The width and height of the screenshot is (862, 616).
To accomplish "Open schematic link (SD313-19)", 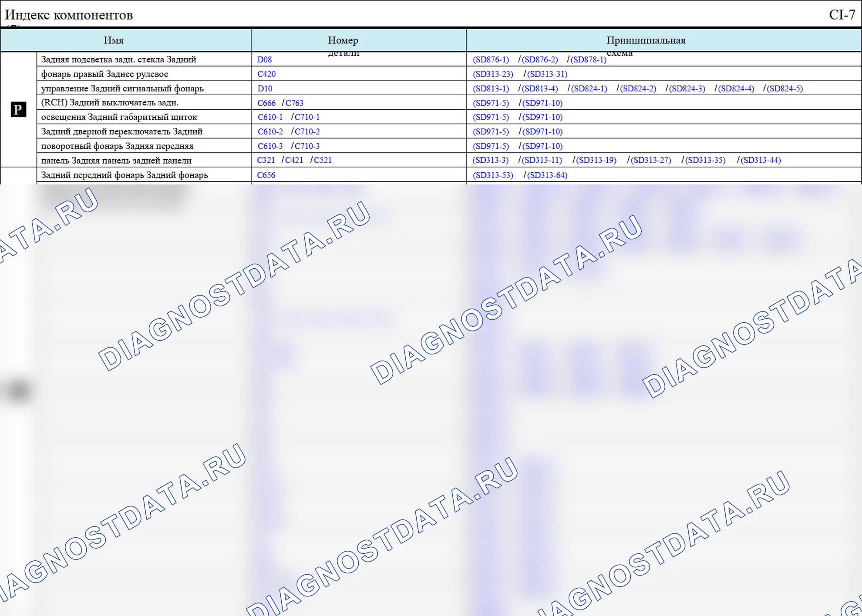I will click(596, 160).
